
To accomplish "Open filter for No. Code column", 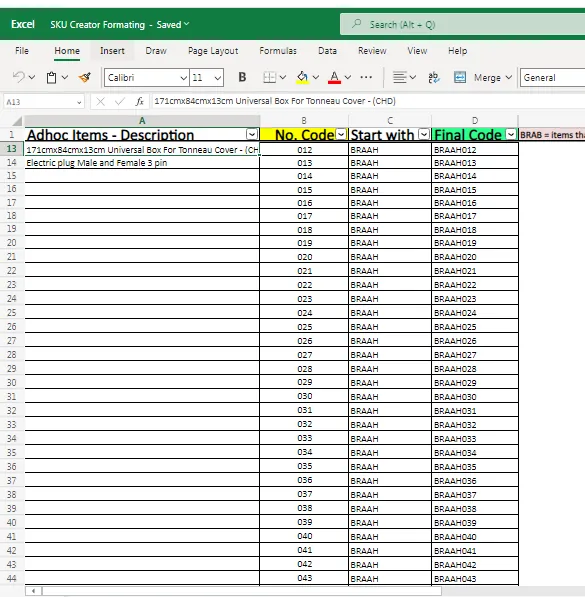I will tap(341, 134).
